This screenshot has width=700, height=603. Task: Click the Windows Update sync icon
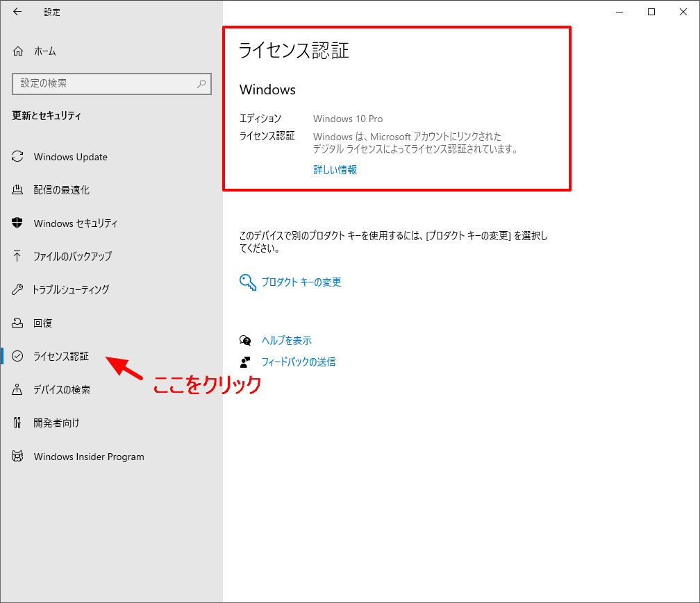[x=17, y=157]
